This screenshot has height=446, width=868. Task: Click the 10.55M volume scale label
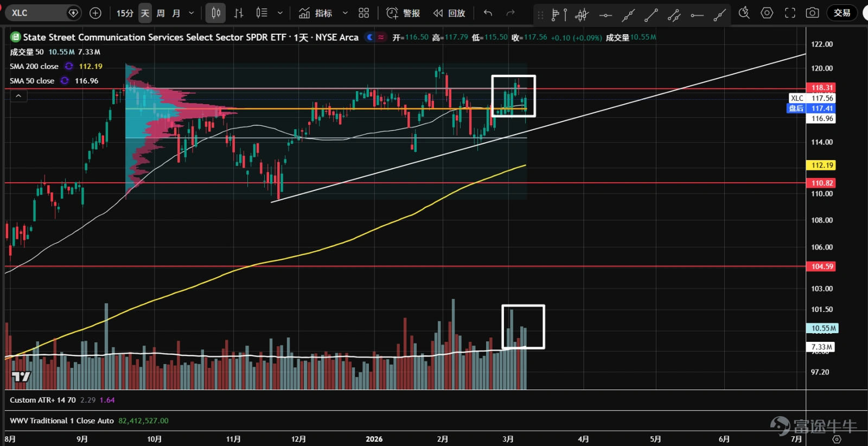pyautogui.click(x=823, y=328)
